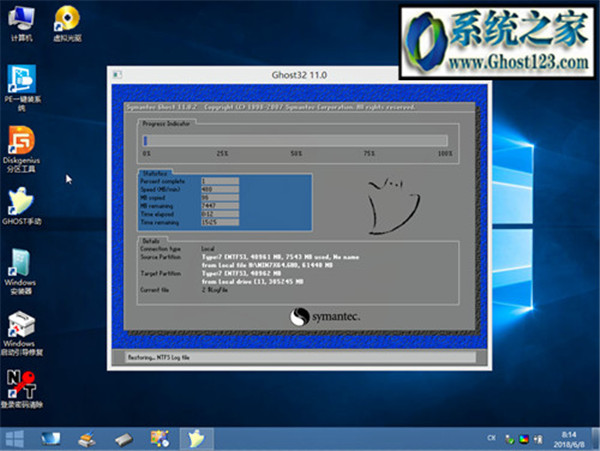Launch the GHOST手动 ghost icon

pyautogui.click(x=21, y=206)
